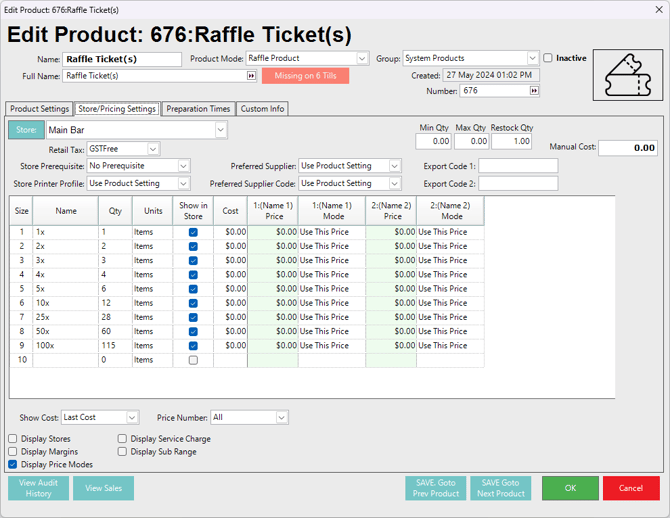This screenshot has height=518, width=670.
Task: Open the Product Mode dropdown
Action: click(x=362, y=58)
